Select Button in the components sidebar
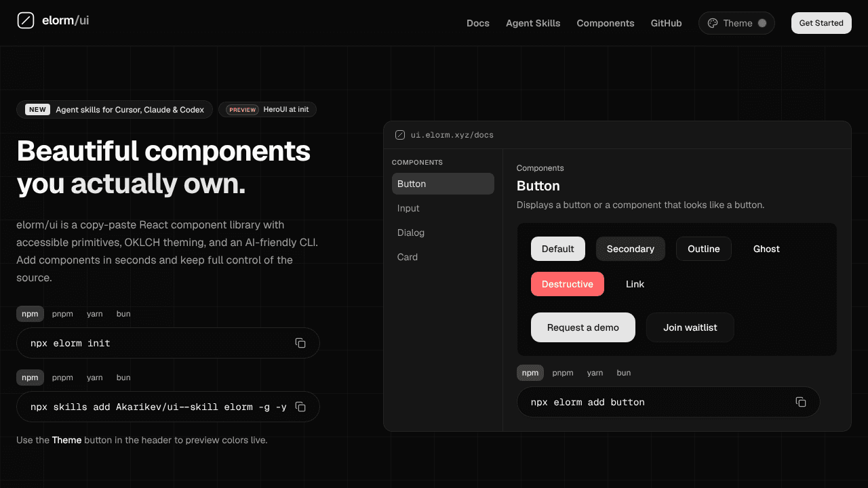The image size is (868, 488). pos(443,184)
